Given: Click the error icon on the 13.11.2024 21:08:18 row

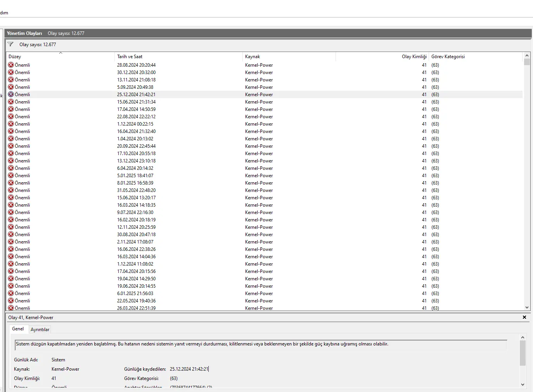Looking at the screenshot, I should coord(11,79).
